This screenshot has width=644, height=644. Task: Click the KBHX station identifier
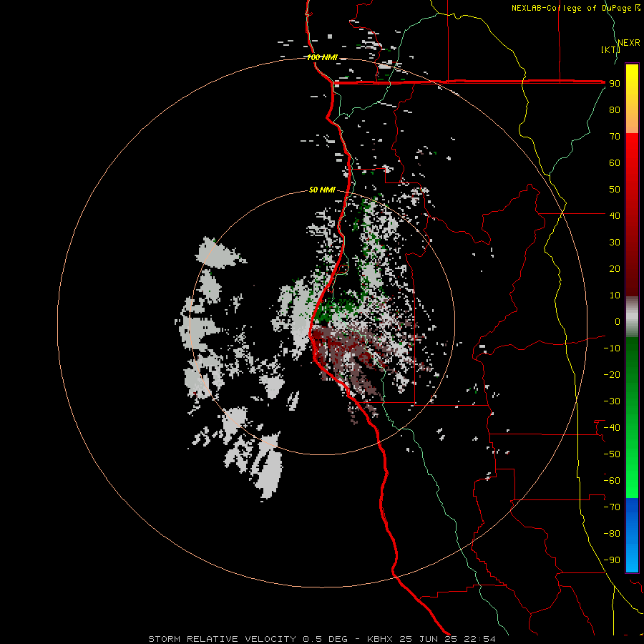[380, 639]
